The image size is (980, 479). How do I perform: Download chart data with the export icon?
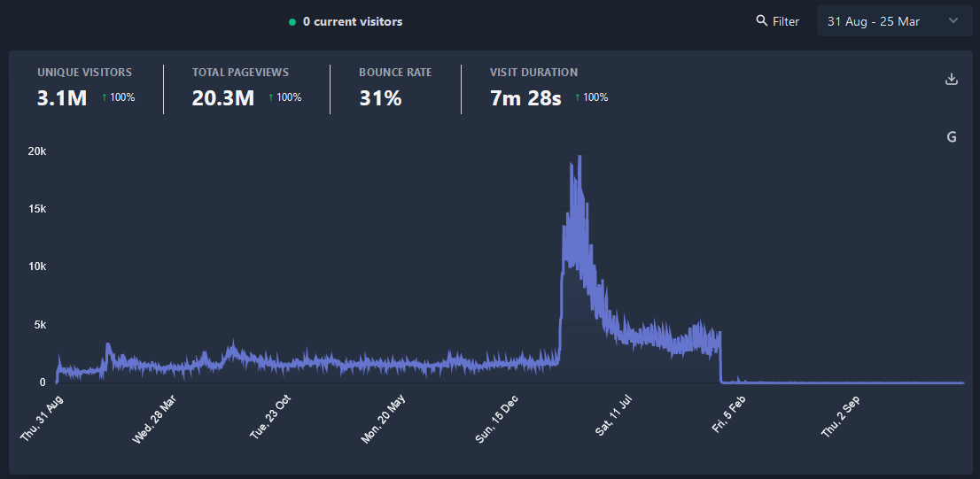point(952,80)
